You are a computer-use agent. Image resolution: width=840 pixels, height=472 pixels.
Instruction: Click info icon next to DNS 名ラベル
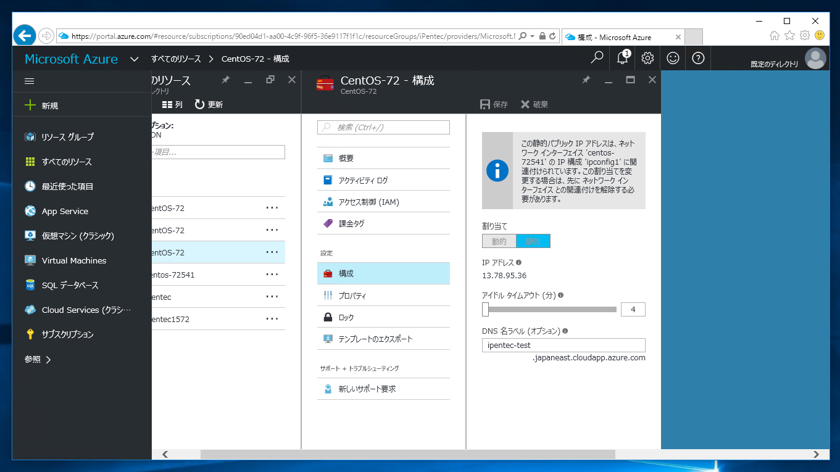(565, 331)
